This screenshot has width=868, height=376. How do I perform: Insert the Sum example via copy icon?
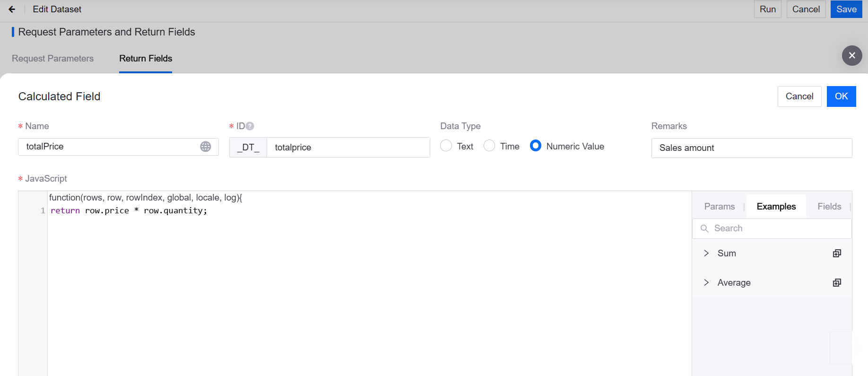pos(837,254)
